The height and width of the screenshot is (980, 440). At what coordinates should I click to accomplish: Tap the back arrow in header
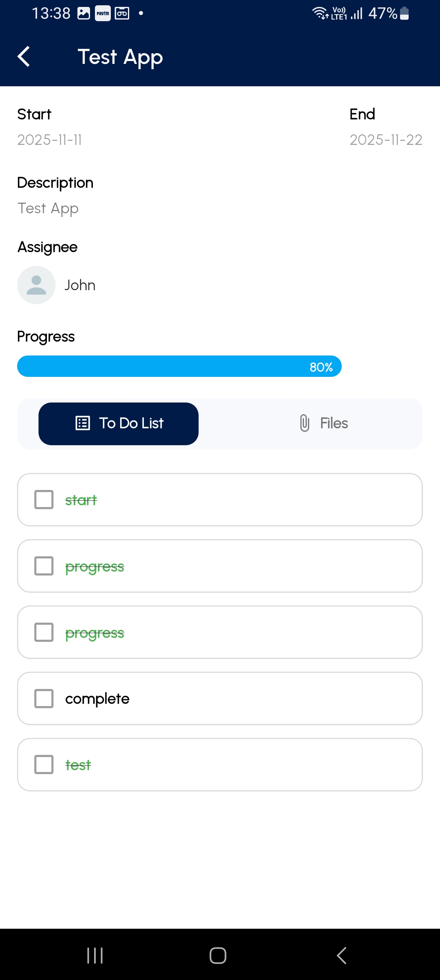point(24,57)
